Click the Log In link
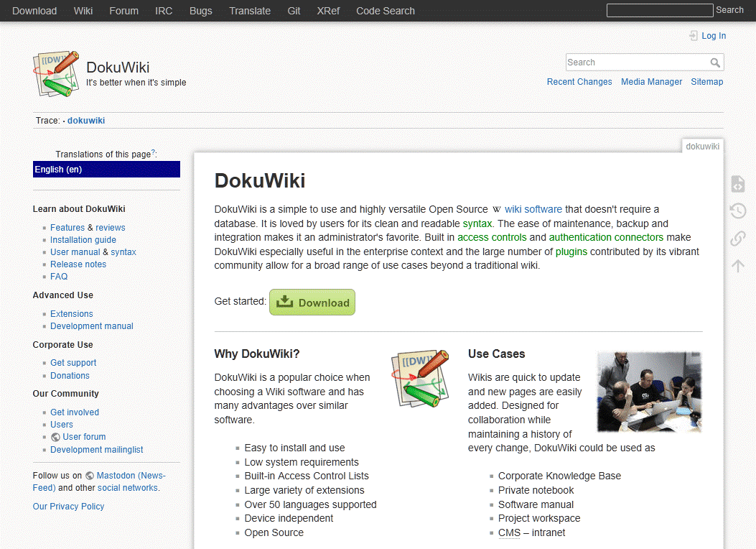 click(x=714, y=36)
